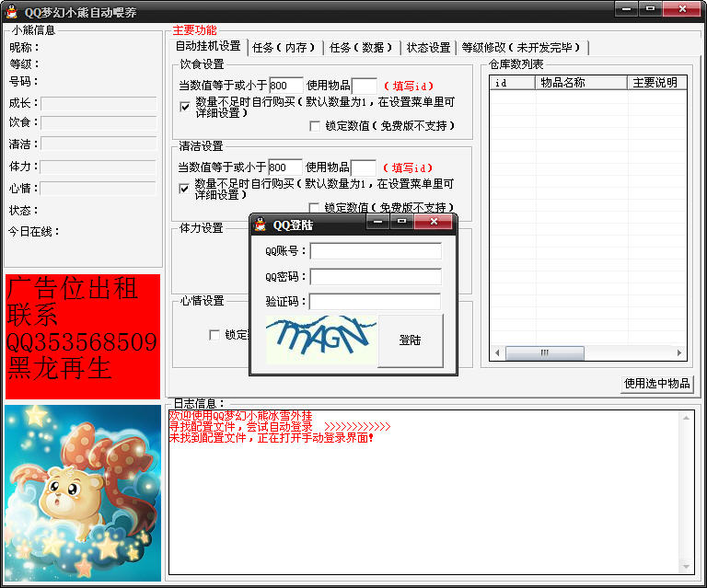Click the 体力 progress bar
707x588 pixels.
click(x=99, y=167)
